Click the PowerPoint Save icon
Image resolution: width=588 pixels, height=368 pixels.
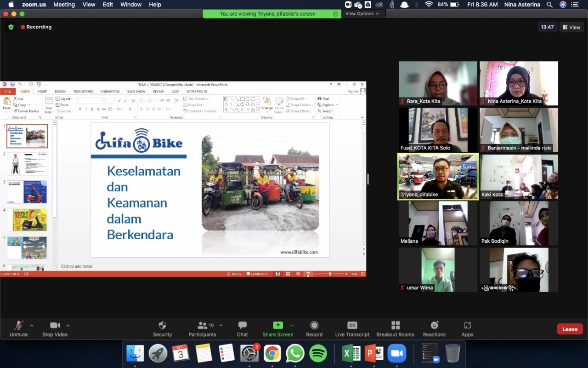12,85
